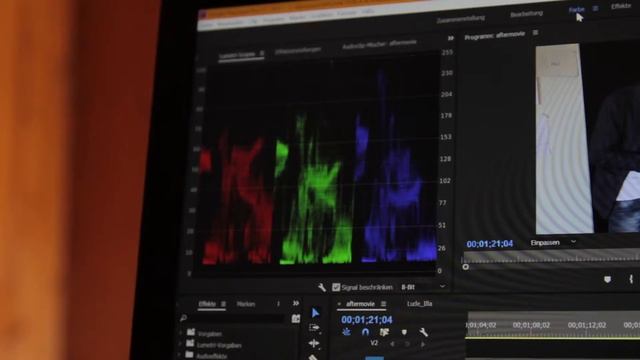Click the RGB parade scope display
The height and width of the screenshot is (360, 640).
click(x=319, y=164)
